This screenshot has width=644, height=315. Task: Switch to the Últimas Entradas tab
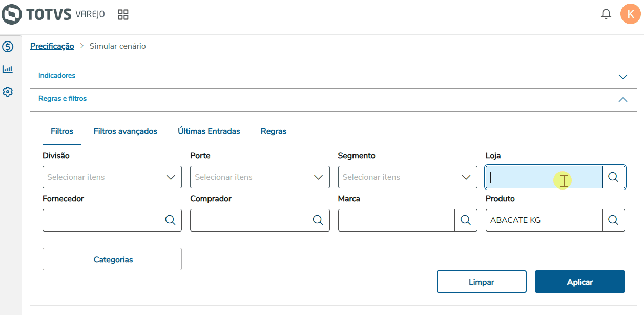point(209,131)
